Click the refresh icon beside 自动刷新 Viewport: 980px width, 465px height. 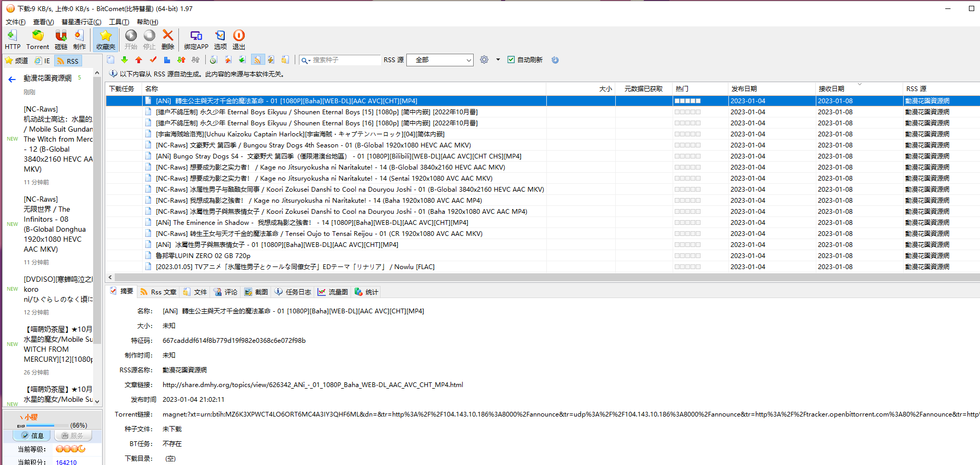click(555, 60)
